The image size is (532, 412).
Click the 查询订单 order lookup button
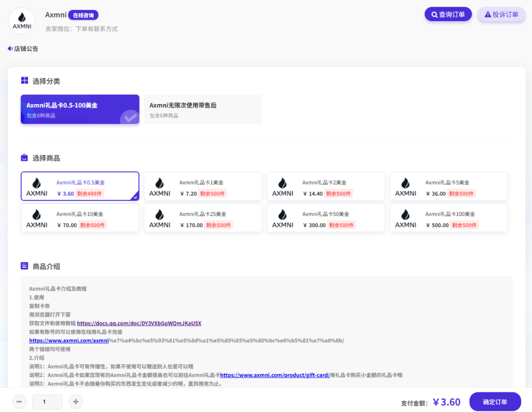(448, 14)
